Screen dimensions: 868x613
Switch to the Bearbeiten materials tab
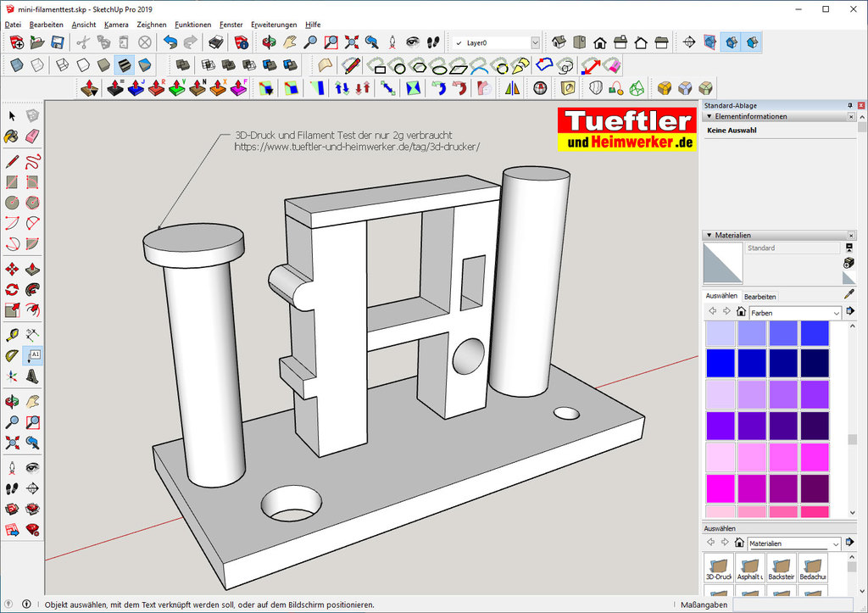(x=759, y=297)
